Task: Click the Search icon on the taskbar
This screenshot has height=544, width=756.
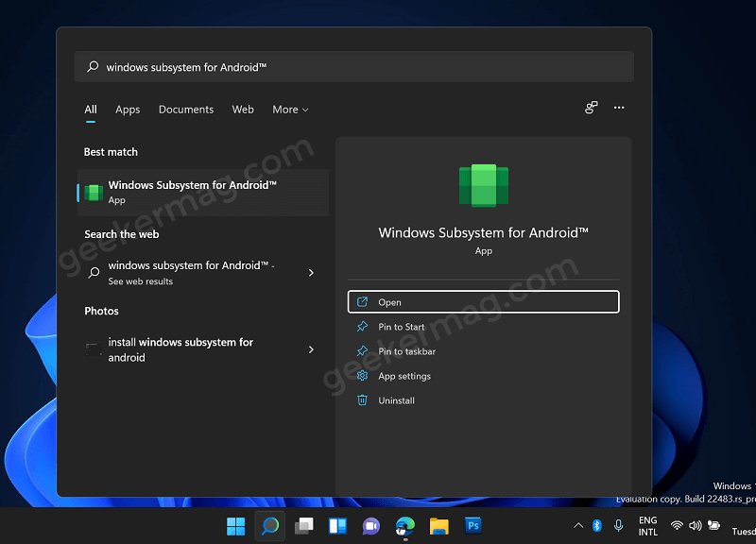Action: (x=270, y=526)
